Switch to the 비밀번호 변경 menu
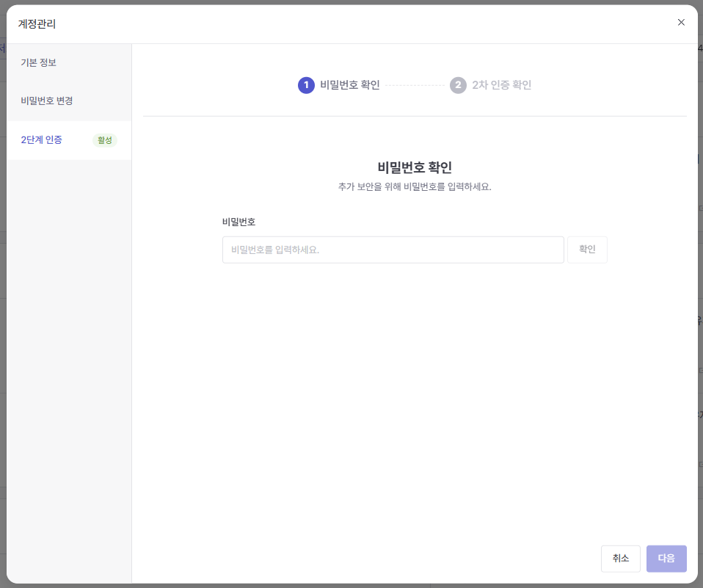The width and height of the screenshot is (703, 588). tap(47, 101)
